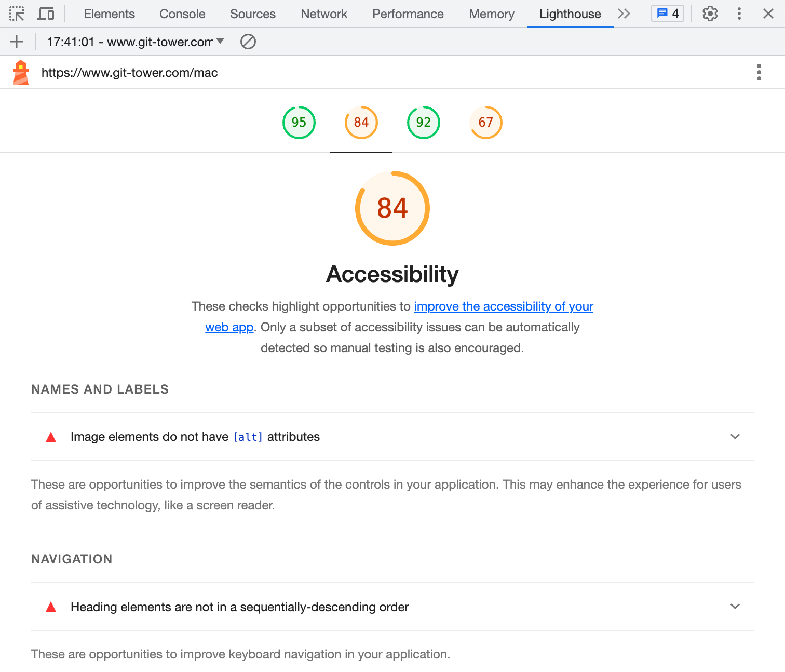Toggle the device toolbar
Screen dimensions: 785x672
point(46,14)
